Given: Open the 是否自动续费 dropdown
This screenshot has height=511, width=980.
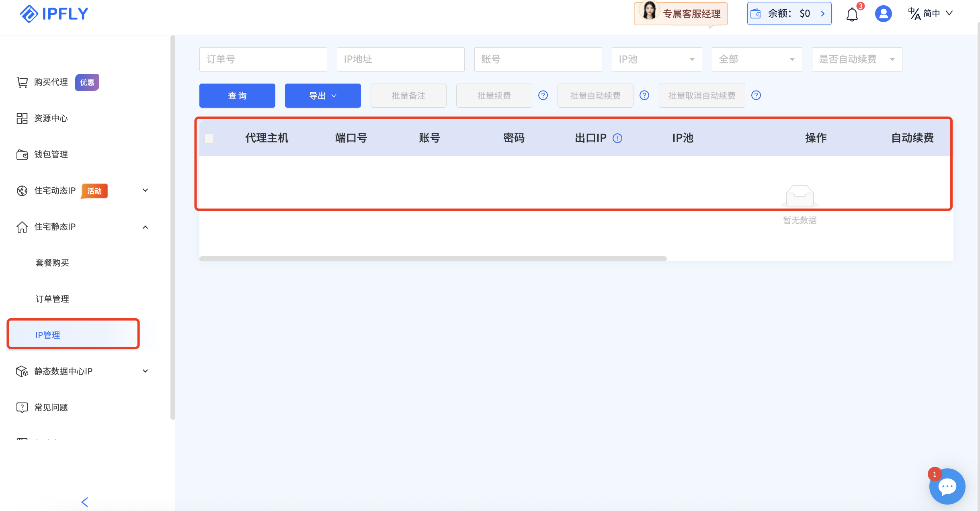Looking at the screenshot, I should tap(857, 59).
